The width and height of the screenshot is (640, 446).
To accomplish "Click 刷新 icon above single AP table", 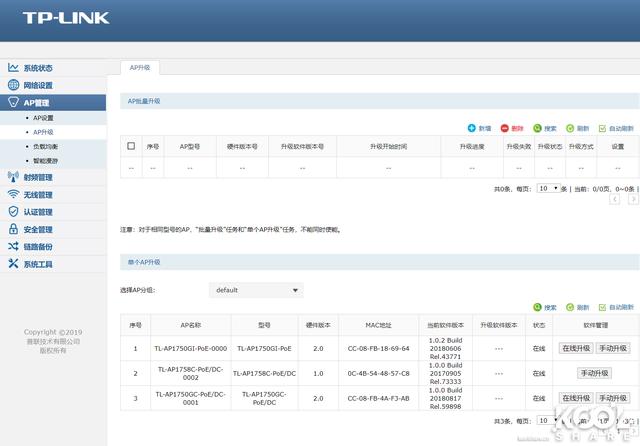I will [570, 307].
